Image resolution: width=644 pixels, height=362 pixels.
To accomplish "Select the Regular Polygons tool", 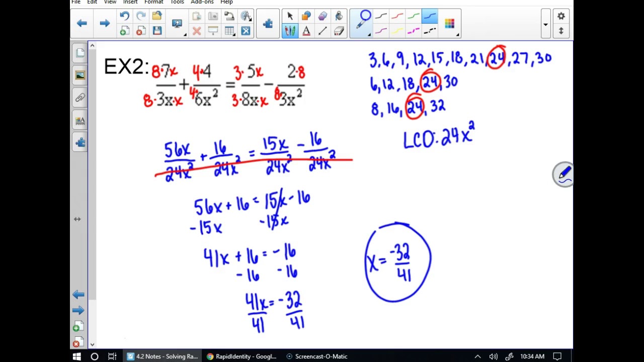I will coord(323,16).
